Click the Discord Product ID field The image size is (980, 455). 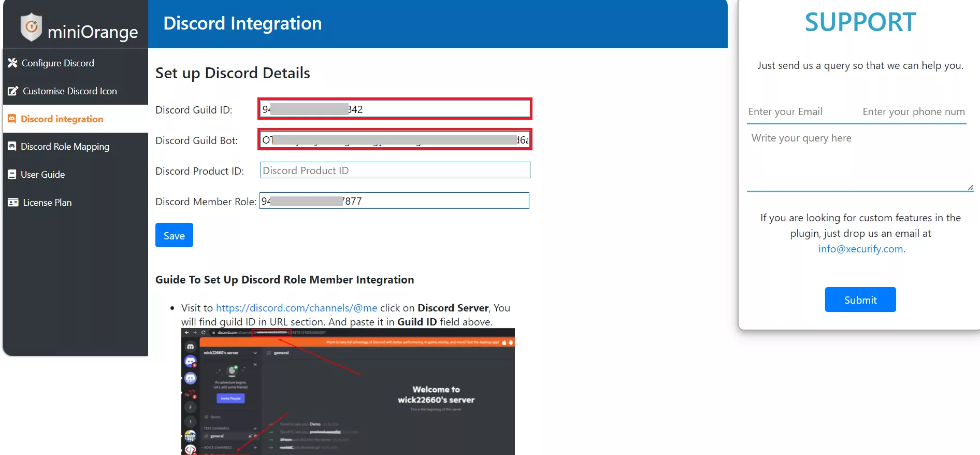[395, 170]
